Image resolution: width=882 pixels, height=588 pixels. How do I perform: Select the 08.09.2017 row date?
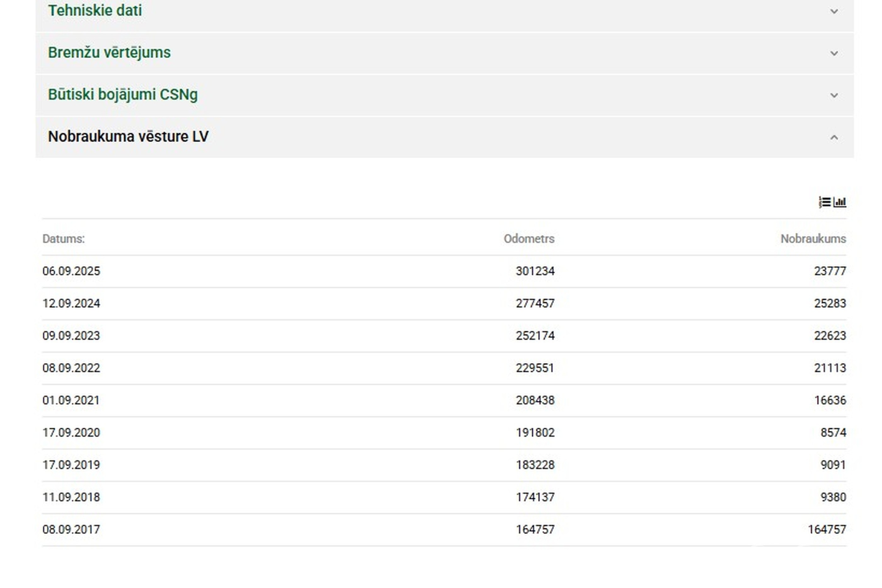71,529
